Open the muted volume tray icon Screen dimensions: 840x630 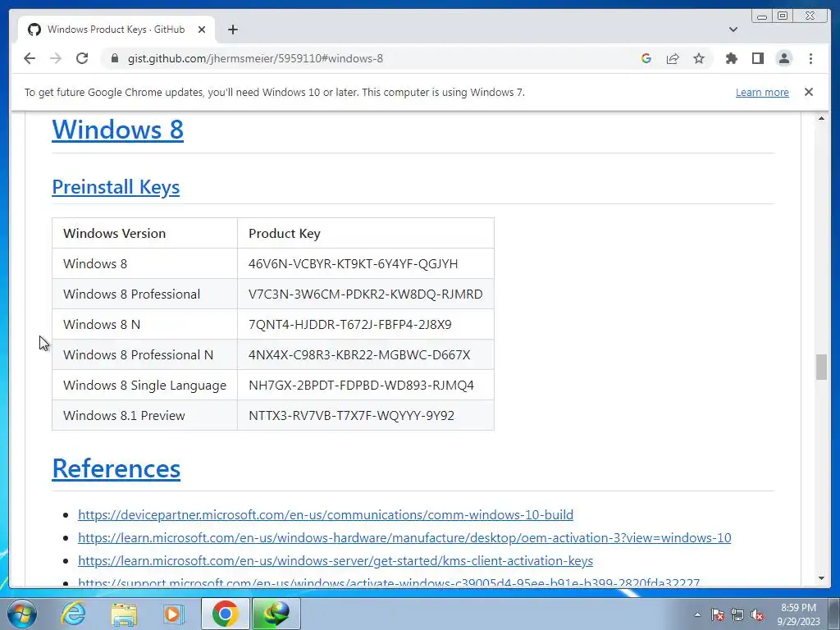tap(757, 614)
